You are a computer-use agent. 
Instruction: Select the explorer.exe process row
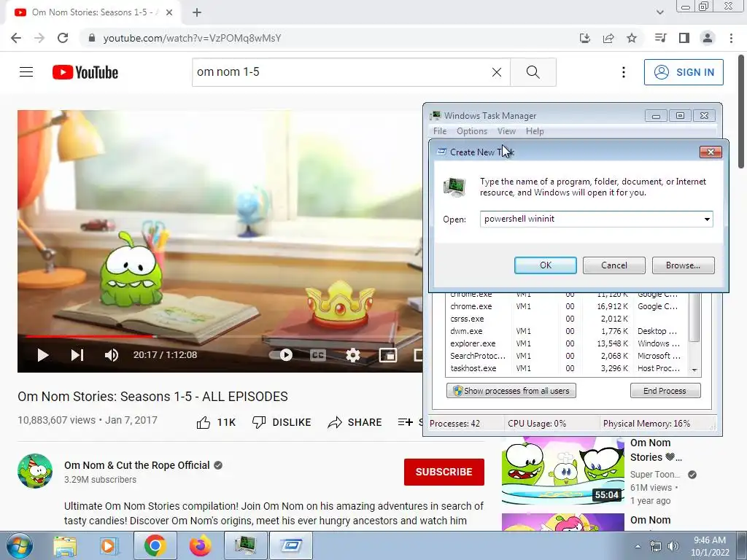point(567,343)
